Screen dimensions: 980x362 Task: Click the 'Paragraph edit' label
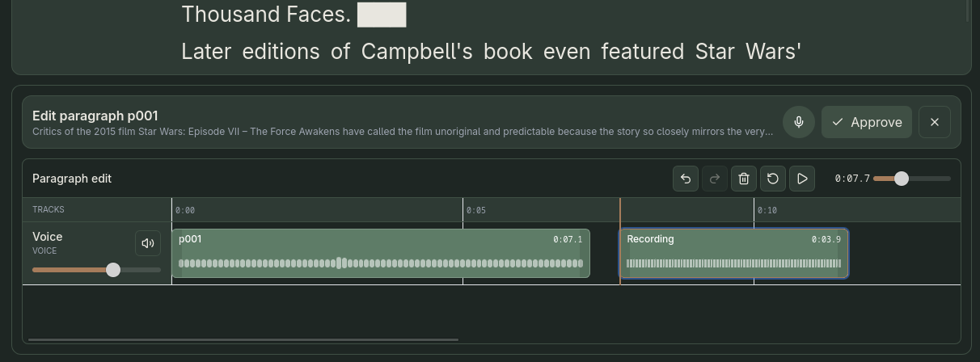coord(72,179)
